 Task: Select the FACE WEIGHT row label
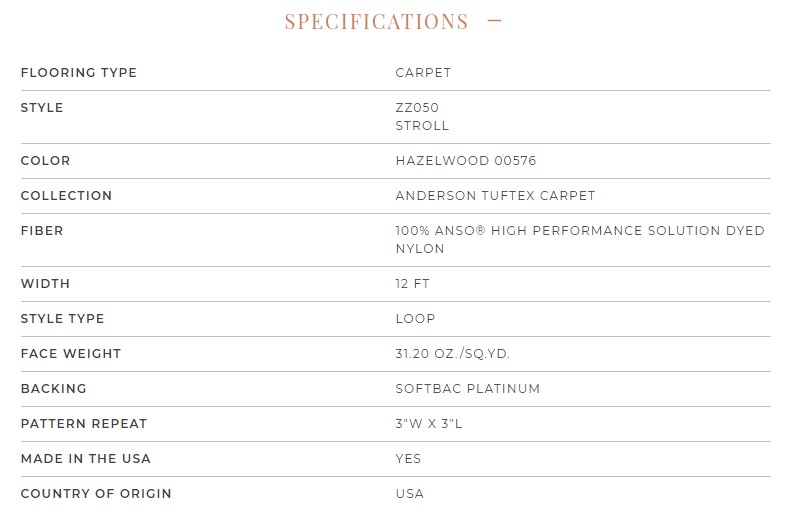point(71,354)
